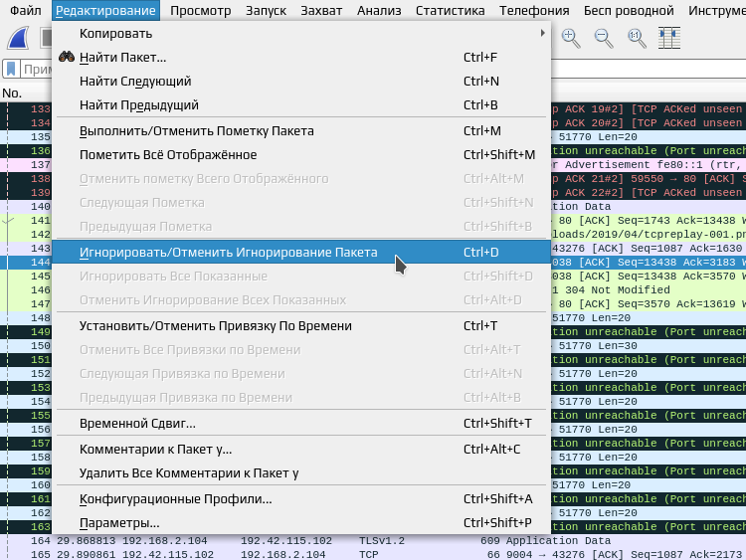Choose Игнорировать/Отменить Игнорирование Пакета

coord(301,253)
